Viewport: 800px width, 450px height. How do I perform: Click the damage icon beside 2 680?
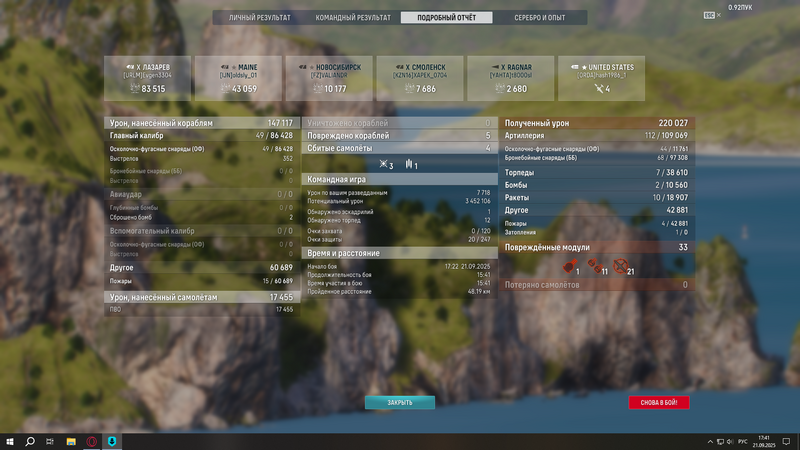[500, 88]
